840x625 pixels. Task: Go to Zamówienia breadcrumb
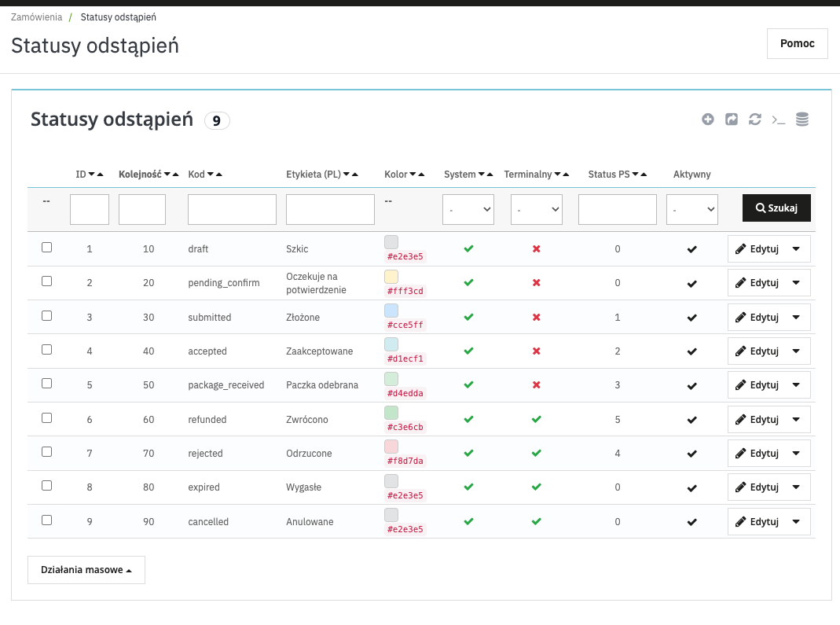(x=36, y=17)
